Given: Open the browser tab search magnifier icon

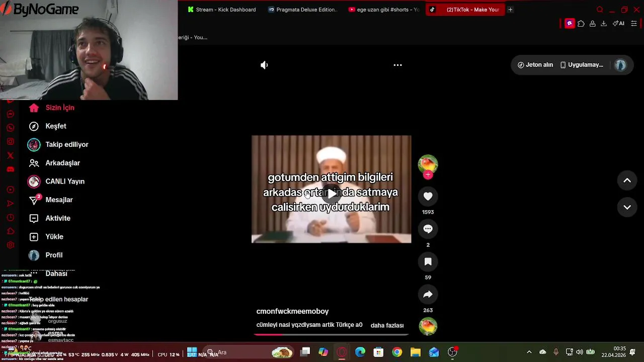Looking at the screenshot, I should [x=599, y=10].
